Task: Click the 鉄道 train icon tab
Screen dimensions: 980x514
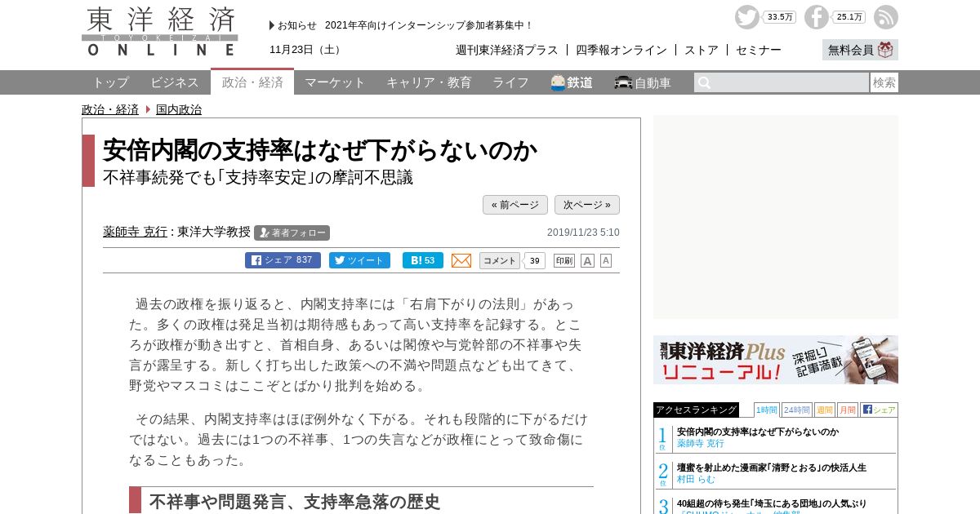Action: (x=572, y=82)
